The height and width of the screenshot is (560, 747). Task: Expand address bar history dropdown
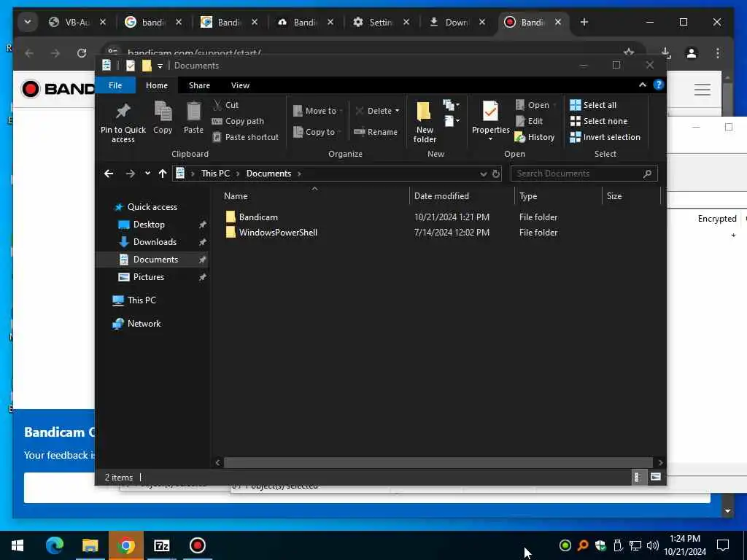[x=483, y=174]
